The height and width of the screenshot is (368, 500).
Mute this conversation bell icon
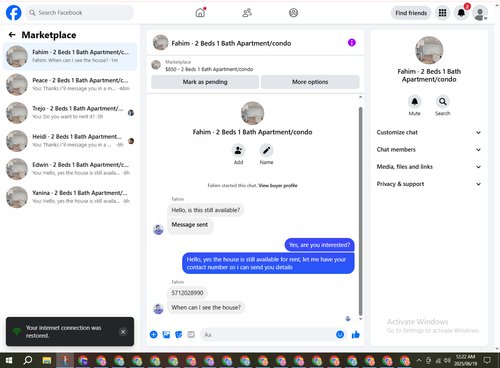point(415,101)
